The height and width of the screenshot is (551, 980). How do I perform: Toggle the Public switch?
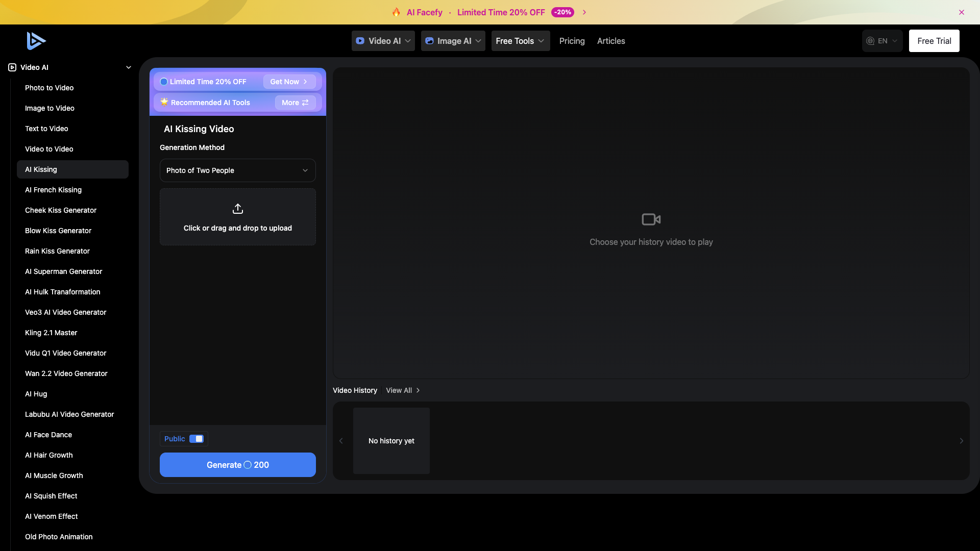197,439
